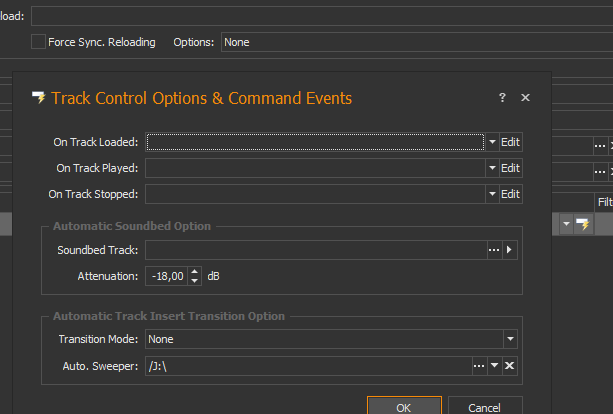
Task: Browse for a Soundbed Track file
Action: [492, 250]
